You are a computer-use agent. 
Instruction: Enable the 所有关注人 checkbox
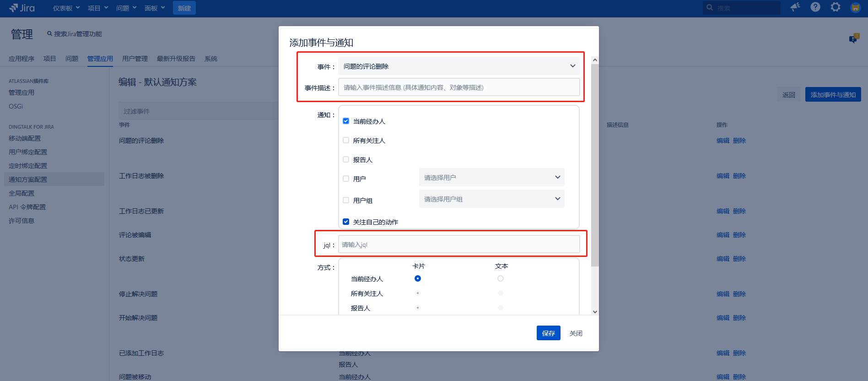[x=346, y=141]
